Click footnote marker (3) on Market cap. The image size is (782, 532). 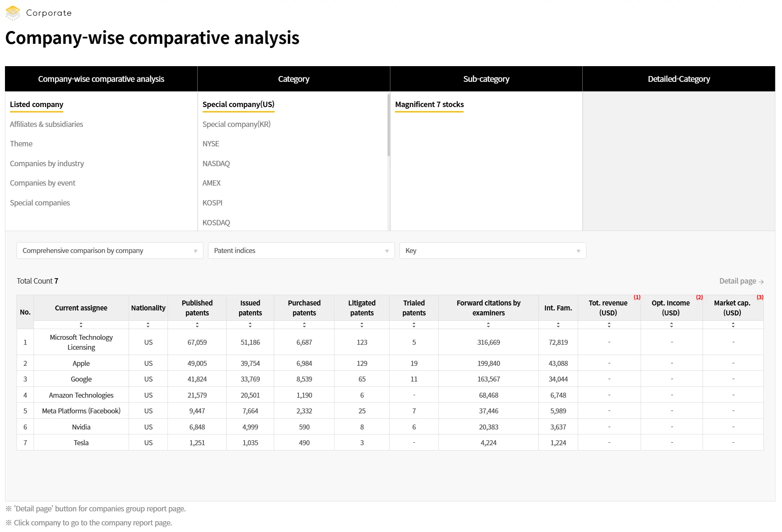[x=760, y=297]
